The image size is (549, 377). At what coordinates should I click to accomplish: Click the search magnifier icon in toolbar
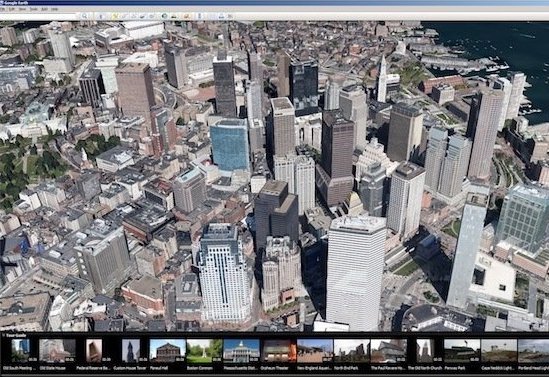[x=84, y=16]
